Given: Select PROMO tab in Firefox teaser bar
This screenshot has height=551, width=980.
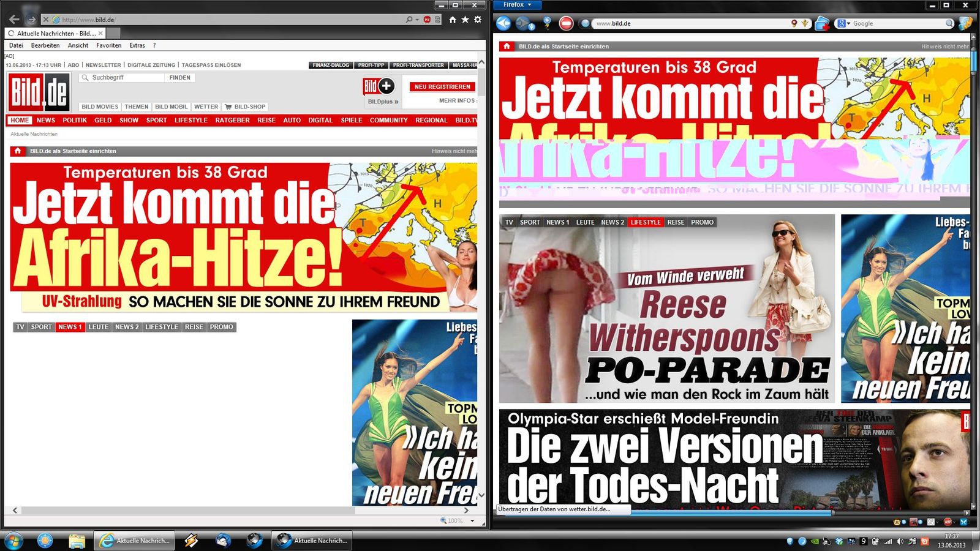Looking at the screenshot, I should point(702,222).
